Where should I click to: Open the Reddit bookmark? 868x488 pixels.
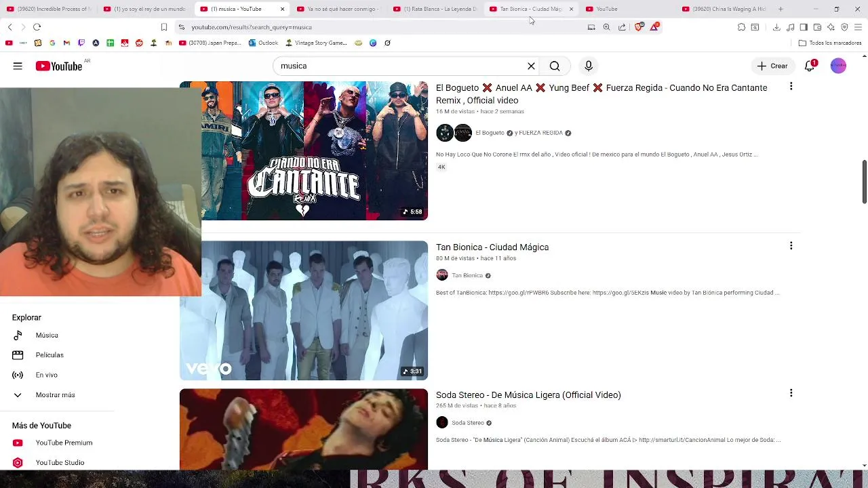[139, 43]
